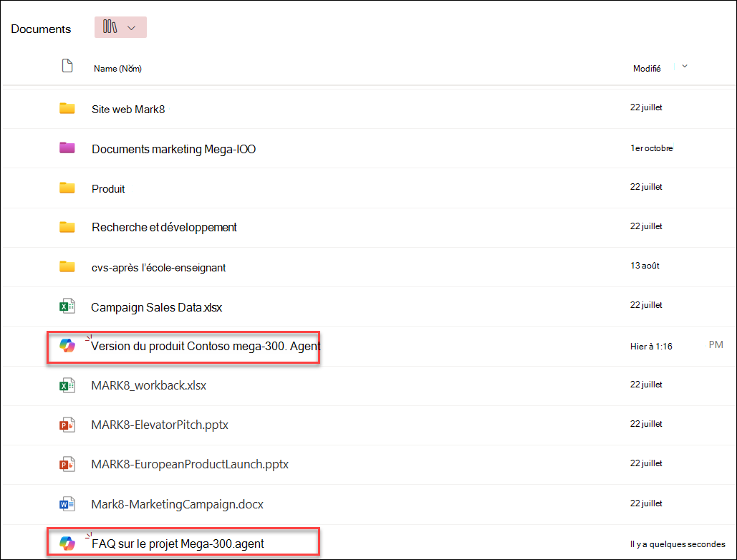Click Excel icon for MARK8_workback
Screen dimensions: 737x560
pos(67,385)
